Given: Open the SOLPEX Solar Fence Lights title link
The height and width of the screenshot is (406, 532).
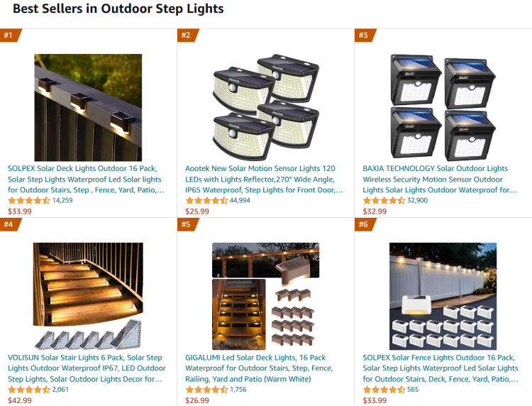Looking at the screenshot, I should (x=440, y=368).
